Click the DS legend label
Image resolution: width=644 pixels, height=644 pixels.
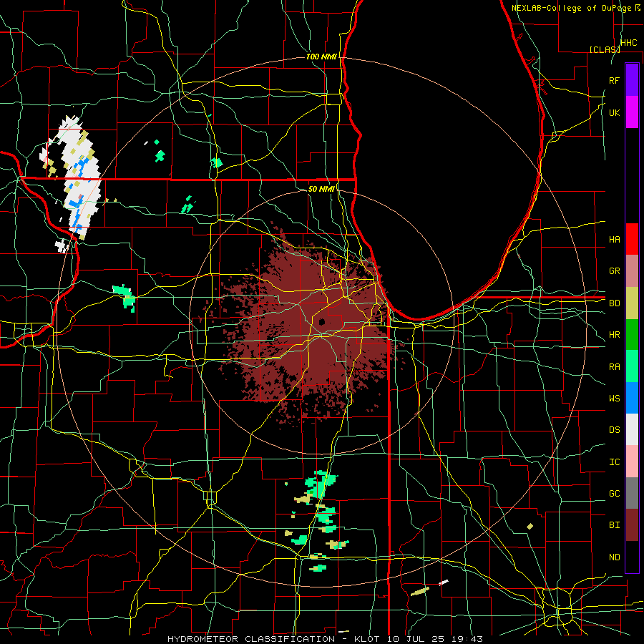point(614,430)
